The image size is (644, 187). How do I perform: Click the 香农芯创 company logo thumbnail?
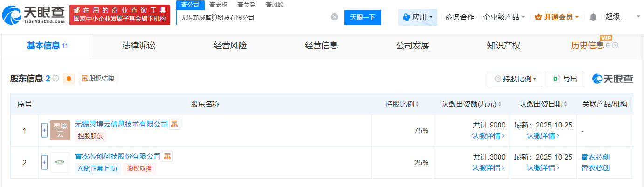60,162
